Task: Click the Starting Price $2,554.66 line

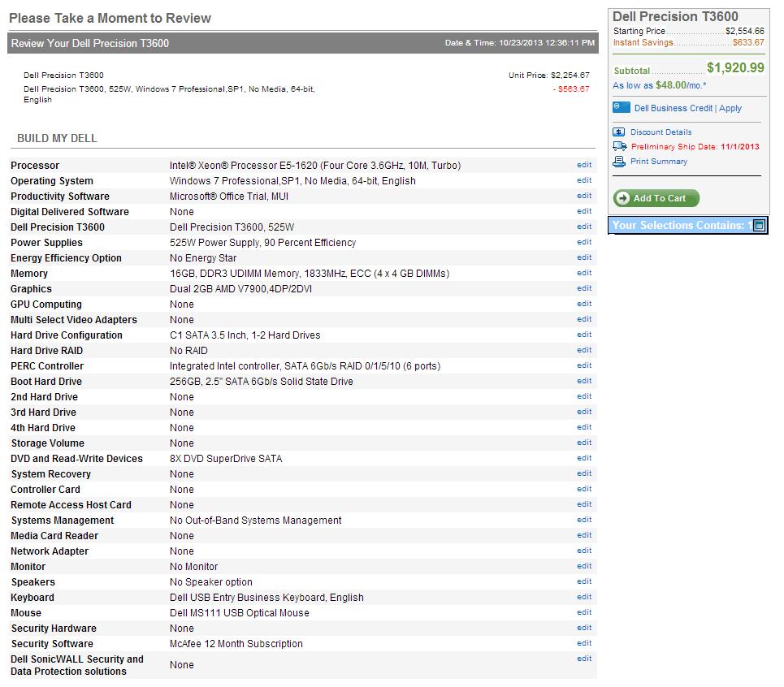Action: tap(688, 31)
